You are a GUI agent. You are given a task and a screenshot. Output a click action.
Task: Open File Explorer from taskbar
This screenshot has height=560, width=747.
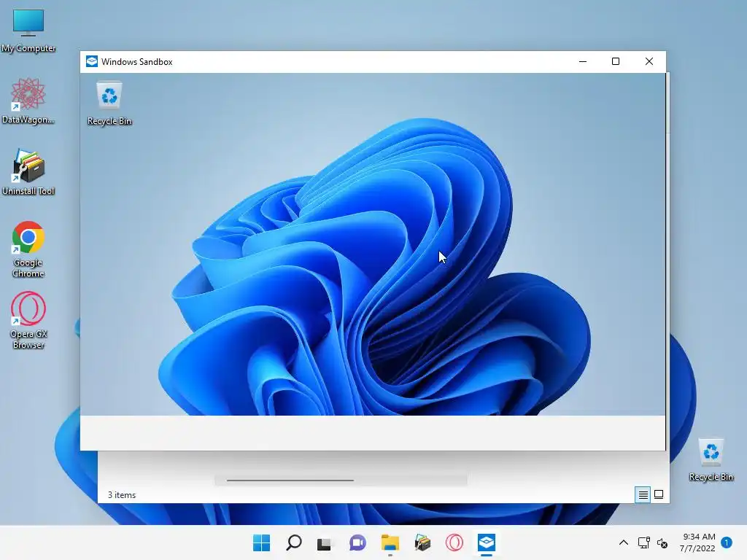(x=390, y=542)
